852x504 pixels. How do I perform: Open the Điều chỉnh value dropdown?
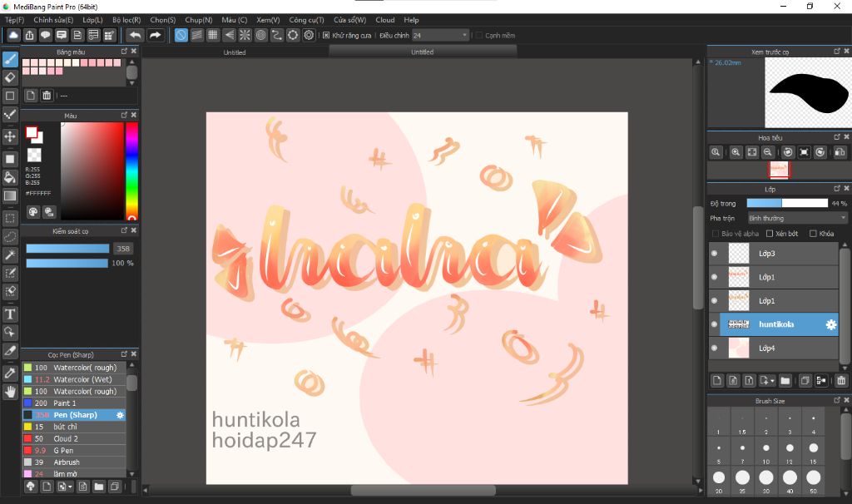[439, 35]
